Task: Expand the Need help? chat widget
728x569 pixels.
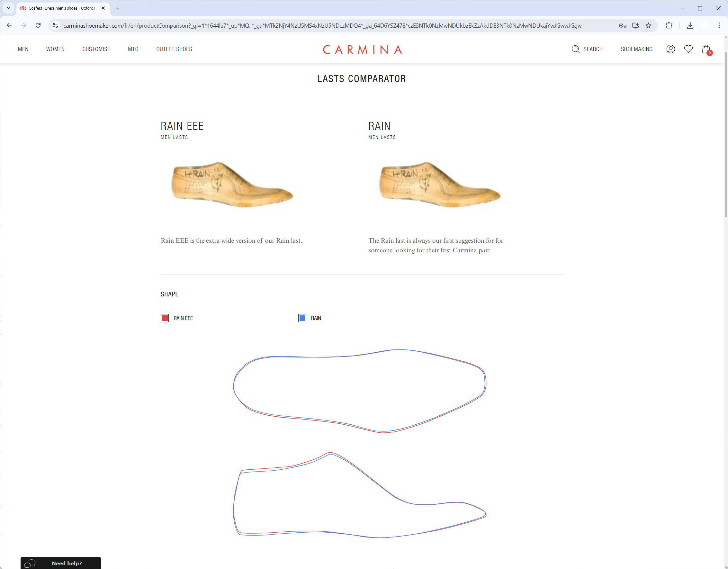Action: click(x=61, y=563)
